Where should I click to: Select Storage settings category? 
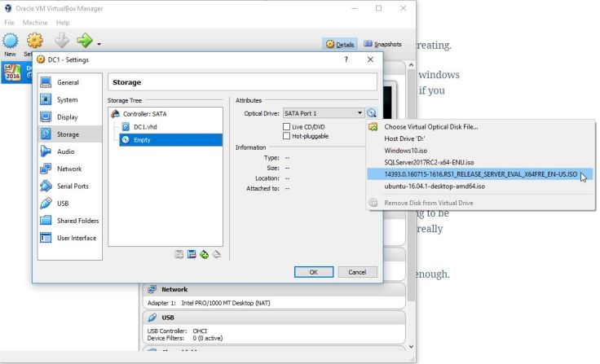[x=69, y=134]
